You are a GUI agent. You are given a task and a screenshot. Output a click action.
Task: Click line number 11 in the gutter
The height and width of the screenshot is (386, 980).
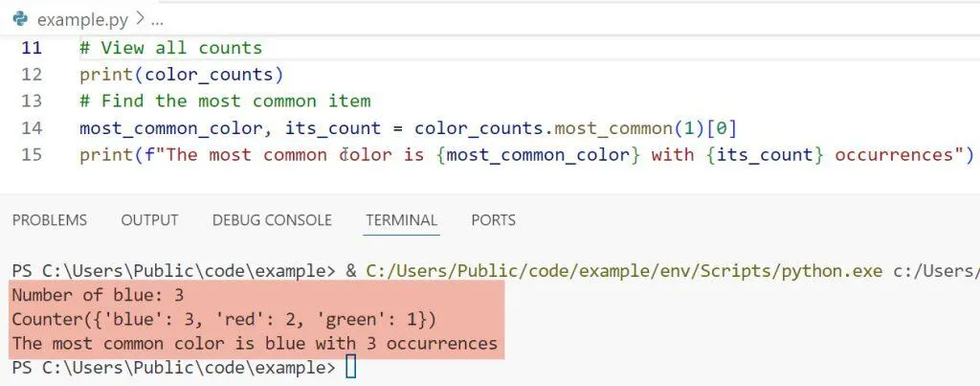pyautogui.click(x=32, y=48)
